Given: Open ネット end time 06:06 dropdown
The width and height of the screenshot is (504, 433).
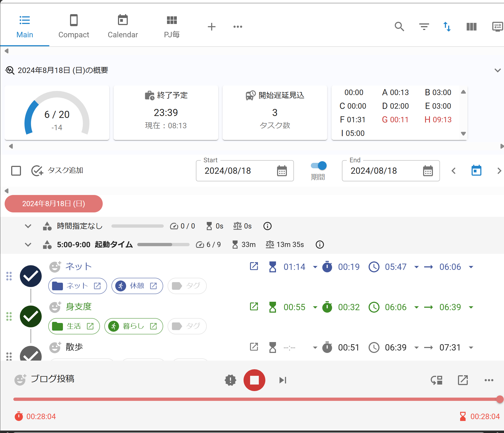Looking at the screenshot, I should click(471, 267).
